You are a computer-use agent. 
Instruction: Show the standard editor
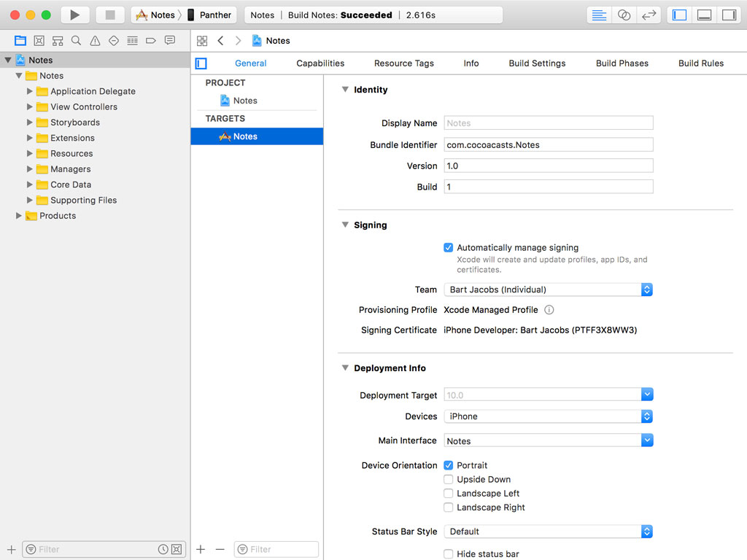pos(599,15)
